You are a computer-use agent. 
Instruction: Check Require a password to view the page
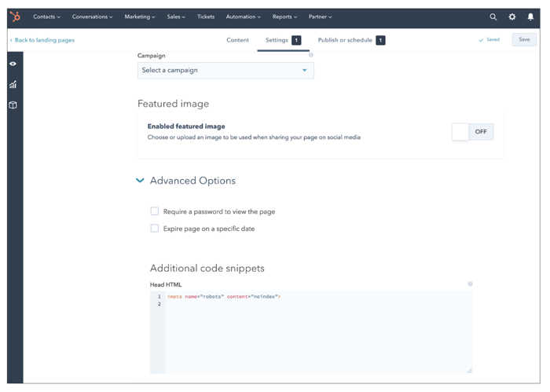(x=155, y=211)
